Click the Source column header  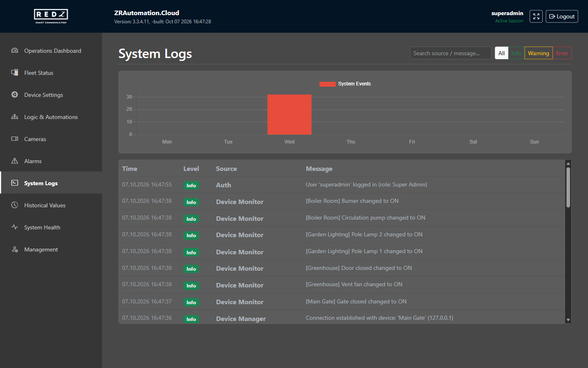tap(226, 168)
